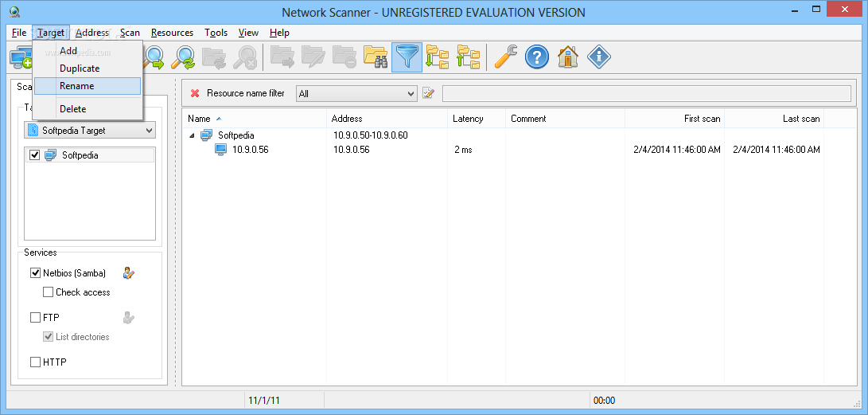Click the Comment column header

click(x=565, y=119)
